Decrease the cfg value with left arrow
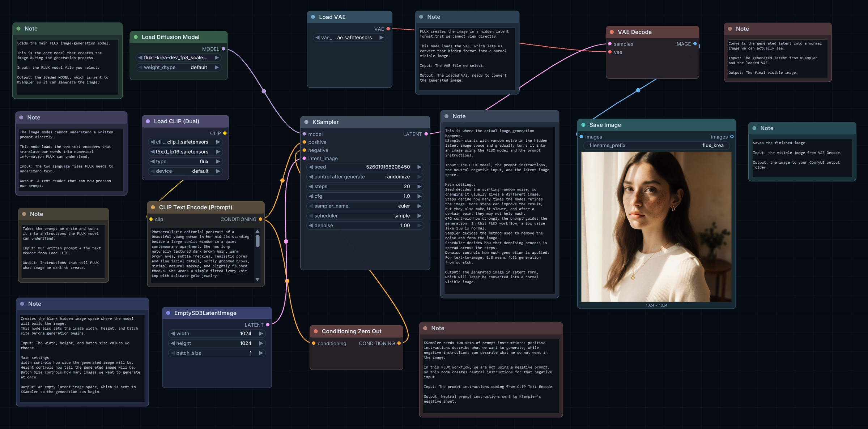This screenshot has width=868, height=429. (x=311, y=196)
